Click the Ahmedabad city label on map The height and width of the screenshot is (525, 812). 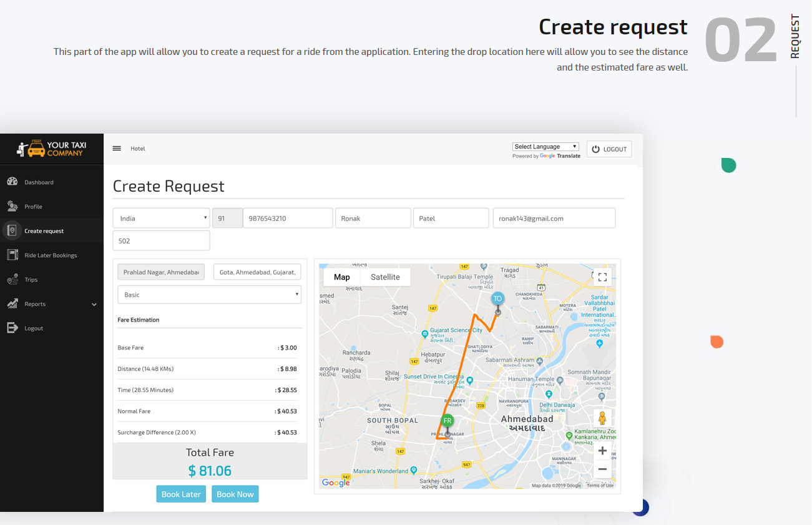527,420
